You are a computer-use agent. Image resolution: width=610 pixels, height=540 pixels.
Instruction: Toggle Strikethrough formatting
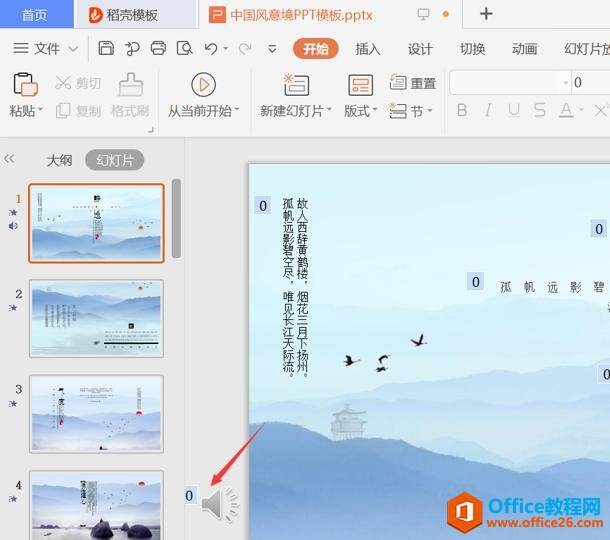[540, 110]
